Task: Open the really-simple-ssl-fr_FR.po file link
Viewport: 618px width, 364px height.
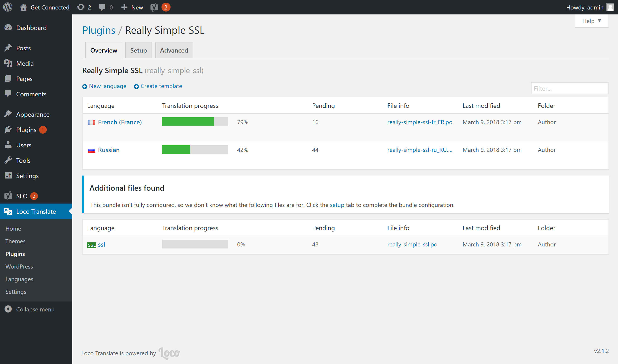Action: 419,122
